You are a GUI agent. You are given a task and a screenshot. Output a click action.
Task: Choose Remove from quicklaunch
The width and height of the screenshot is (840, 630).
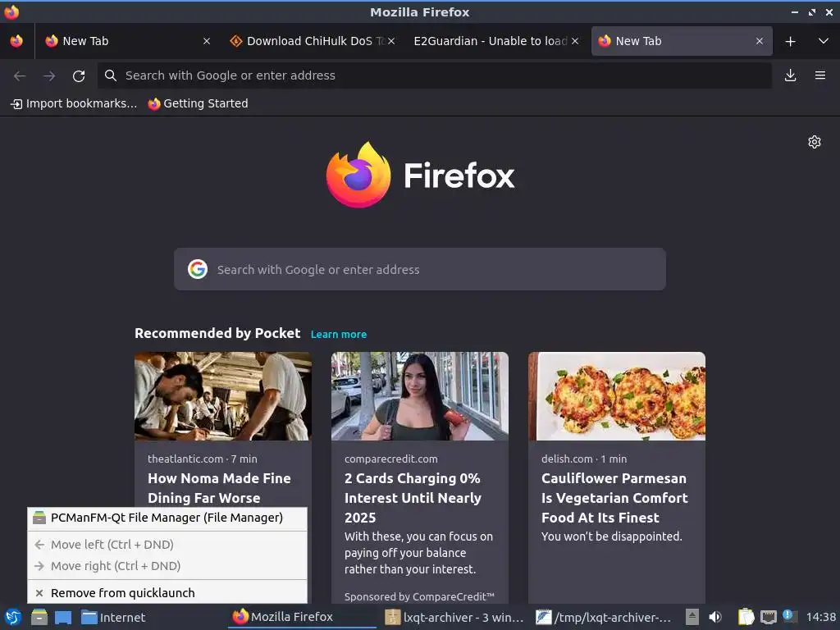(x=167, y=593)
